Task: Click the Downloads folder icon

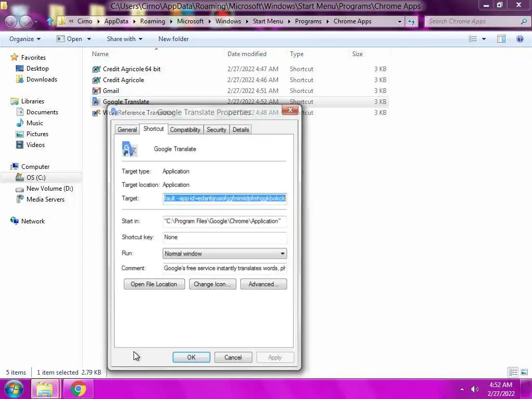Action: click(x=20, y=79)
